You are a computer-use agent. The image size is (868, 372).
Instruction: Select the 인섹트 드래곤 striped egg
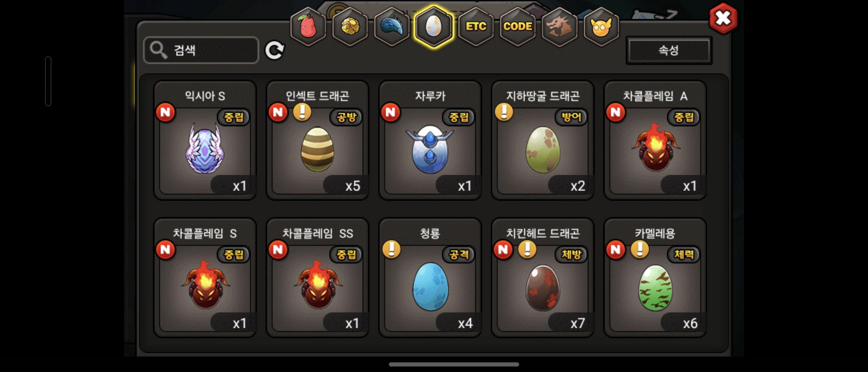coord(317,140)
